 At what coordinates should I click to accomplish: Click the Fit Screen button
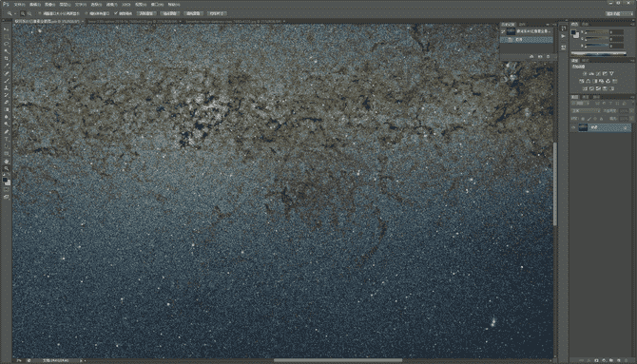point(170,13)
